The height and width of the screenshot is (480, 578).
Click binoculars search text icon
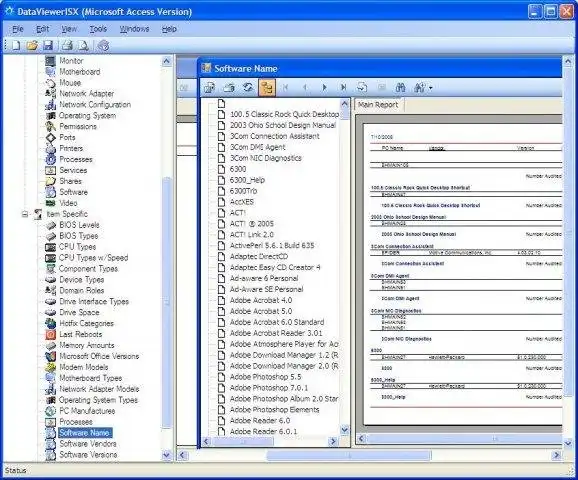[400, 87]
